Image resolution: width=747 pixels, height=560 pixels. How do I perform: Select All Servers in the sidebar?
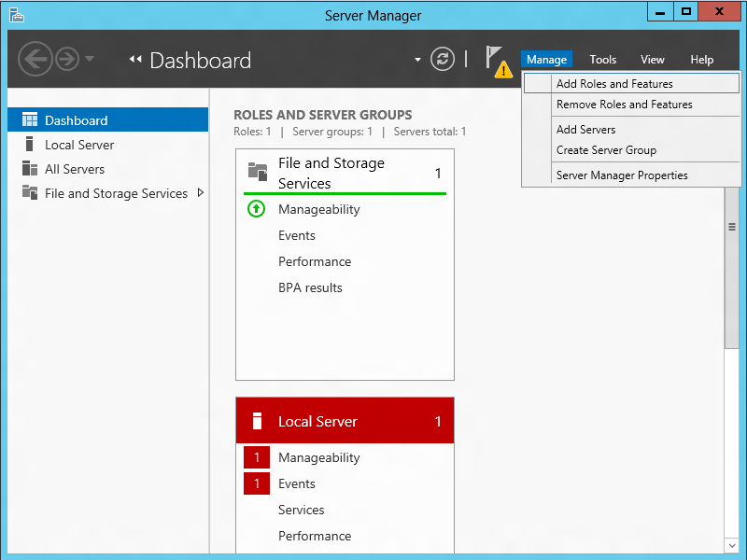[75, 169]
